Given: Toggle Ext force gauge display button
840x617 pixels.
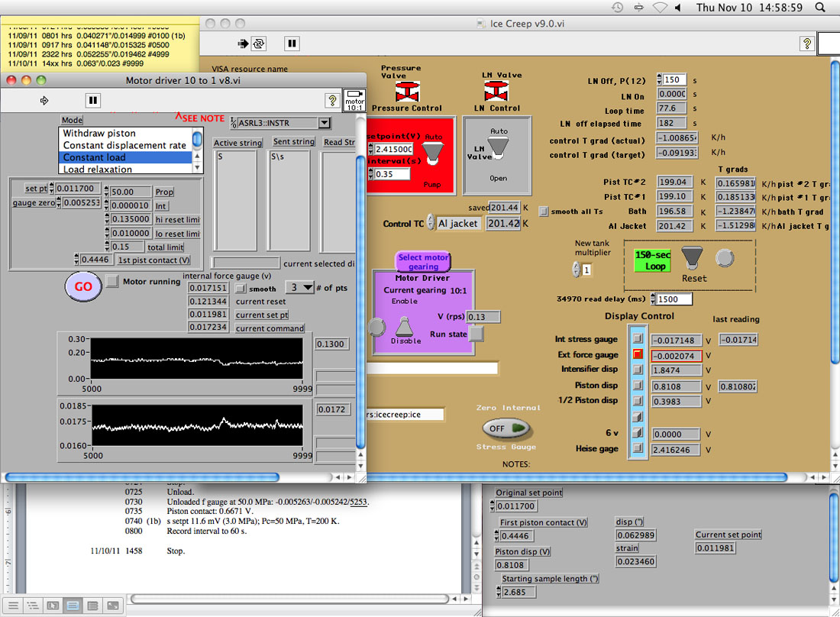Looking at the screenshot, I should click(637, 354).
